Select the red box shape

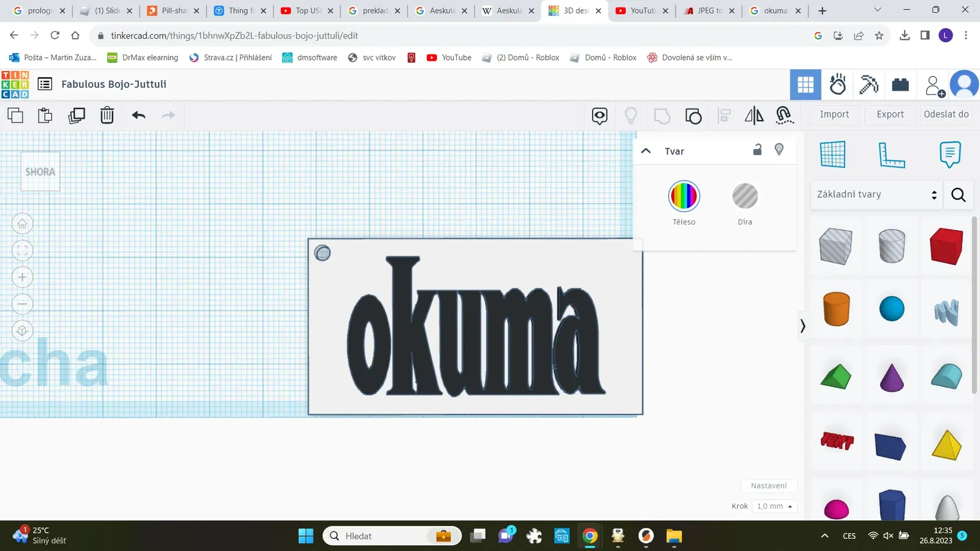[x=946, y=246]
